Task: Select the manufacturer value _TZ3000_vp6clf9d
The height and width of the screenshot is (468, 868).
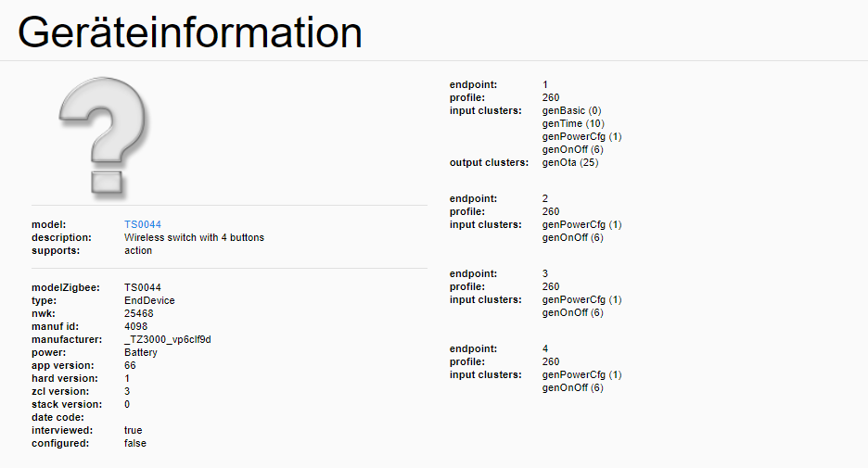Action: tap(167, 340)
